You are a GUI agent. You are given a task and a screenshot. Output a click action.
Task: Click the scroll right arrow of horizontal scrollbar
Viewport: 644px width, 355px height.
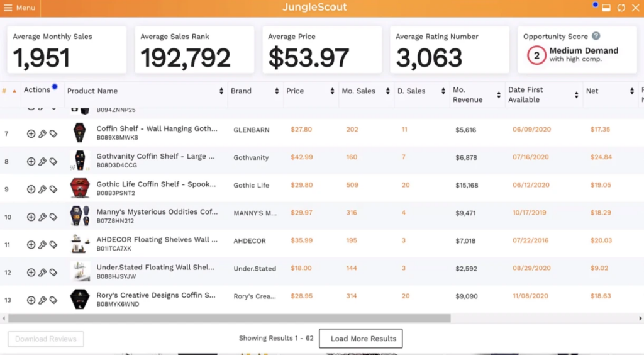[x=640, y=318]
